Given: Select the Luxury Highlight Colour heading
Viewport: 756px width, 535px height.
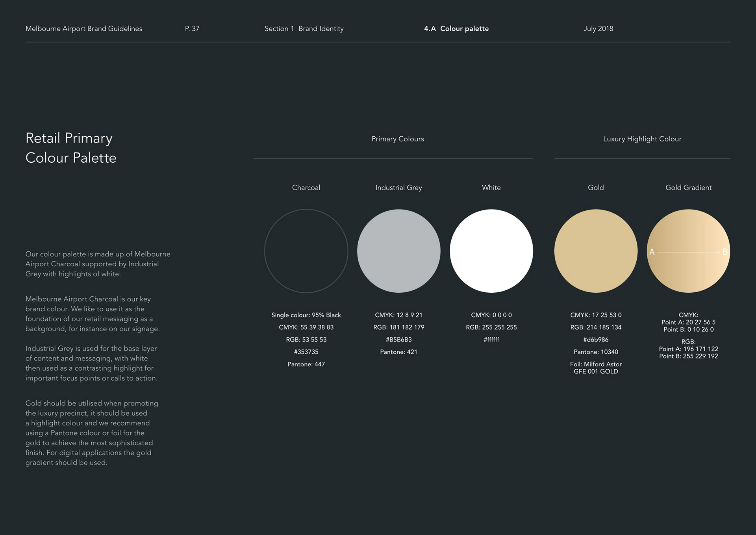Looking at the screenshot, I should (642, 139).
